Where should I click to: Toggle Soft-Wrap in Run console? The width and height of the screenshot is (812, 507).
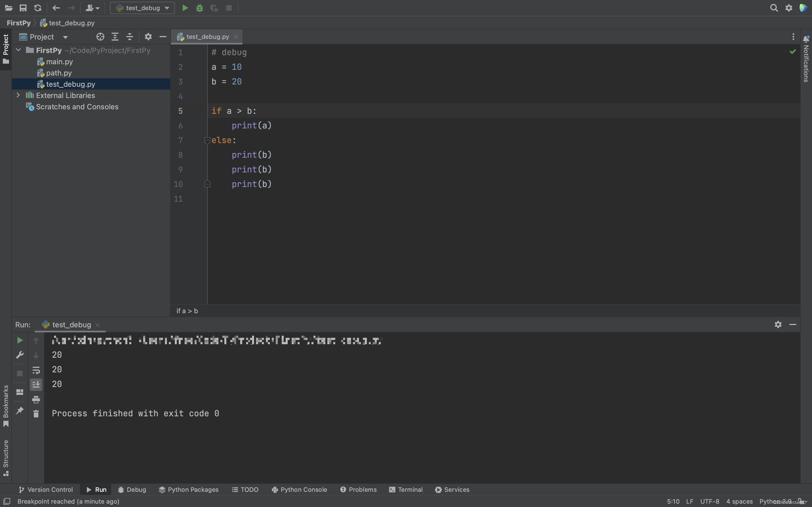36,370
